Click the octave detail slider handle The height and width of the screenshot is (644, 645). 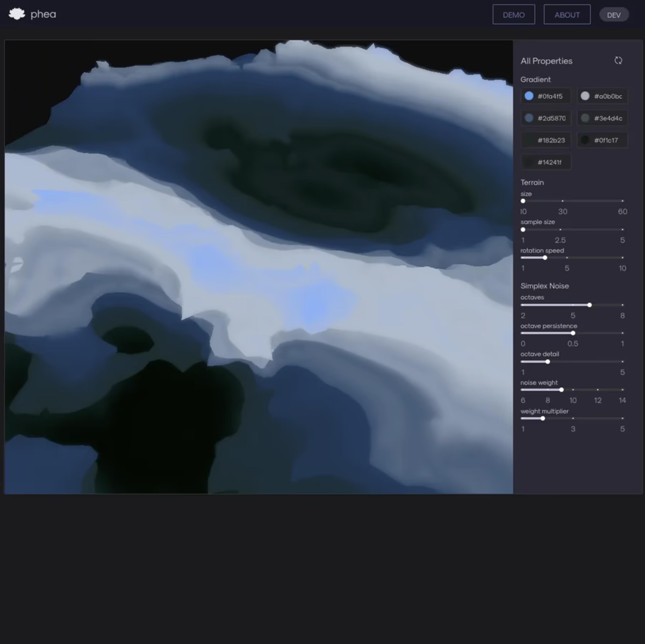click(547, 362)
